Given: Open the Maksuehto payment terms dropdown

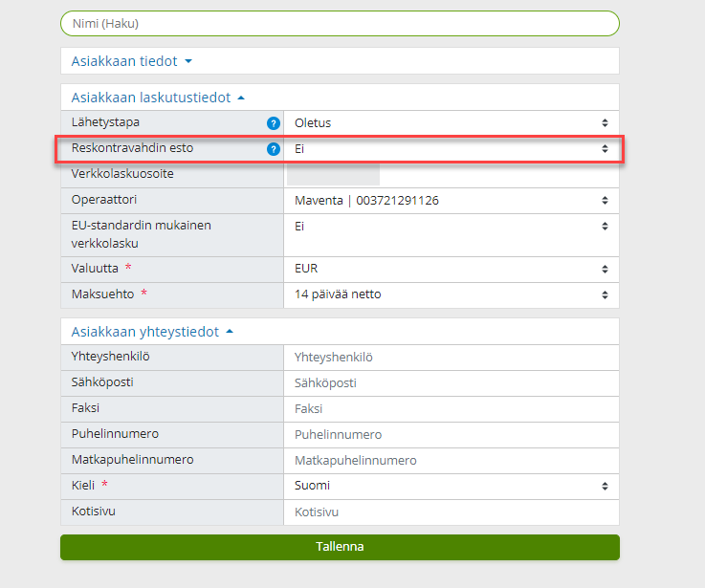Looking at the screenshot, I should [x=451, y=294].
